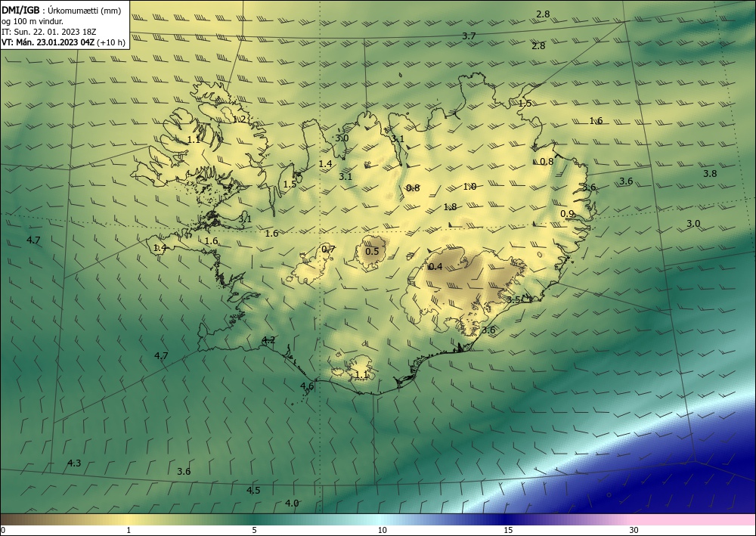The height and width of the screenshot is (536, 756).
Task: Click the 4.0 value near the bottom
Action: click(292, 503)
